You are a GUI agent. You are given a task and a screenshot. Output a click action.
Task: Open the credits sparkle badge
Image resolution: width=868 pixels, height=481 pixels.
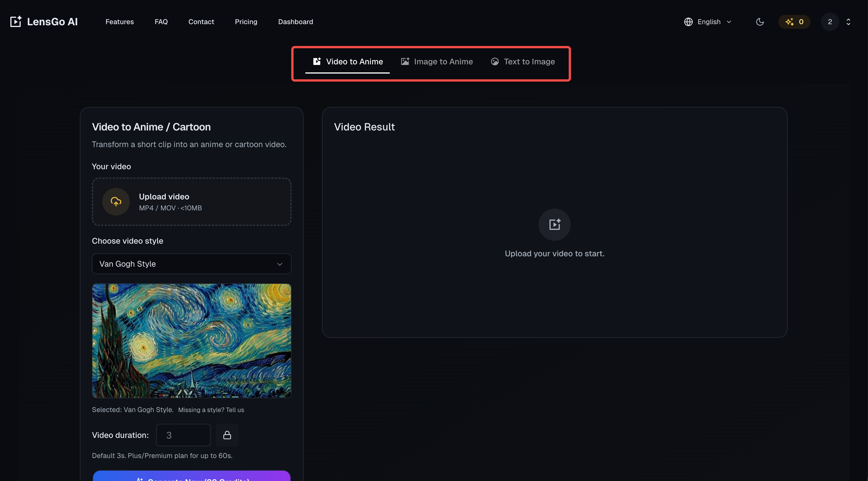coord(794,22)
